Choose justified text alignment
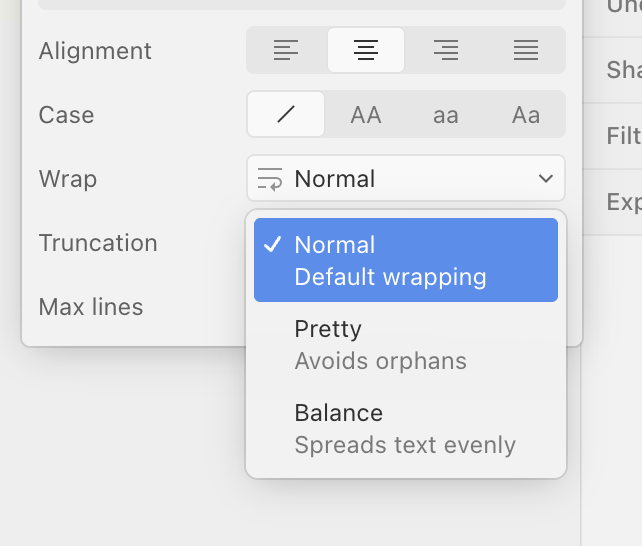The width and height of the screenshot is (642, 546). (526, 50)
